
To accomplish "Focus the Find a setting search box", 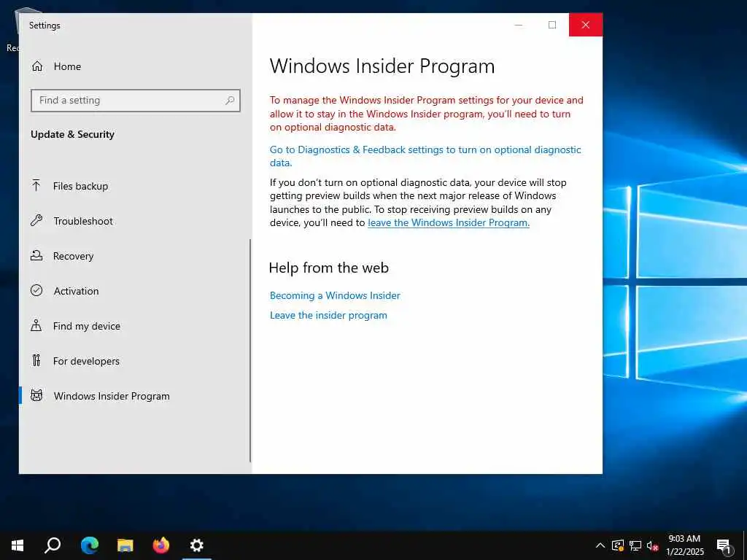I will pyautogui.click(x=135, y=101).
